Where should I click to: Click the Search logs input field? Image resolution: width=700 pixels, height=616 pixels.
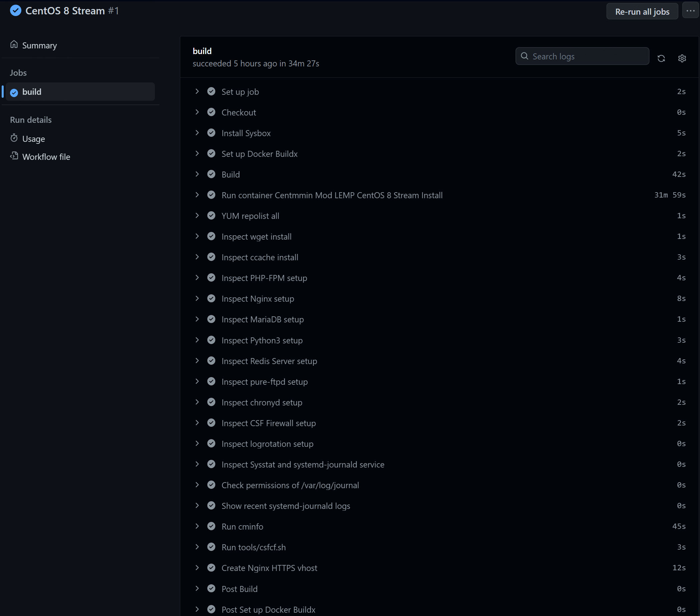coord(582,56)
